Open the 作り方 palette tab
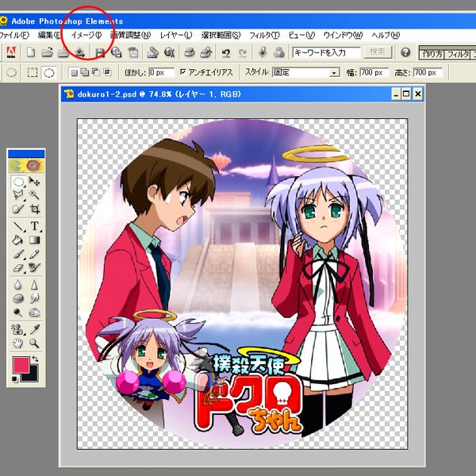Viewport: 476px width, 476px height. [432, 54]
